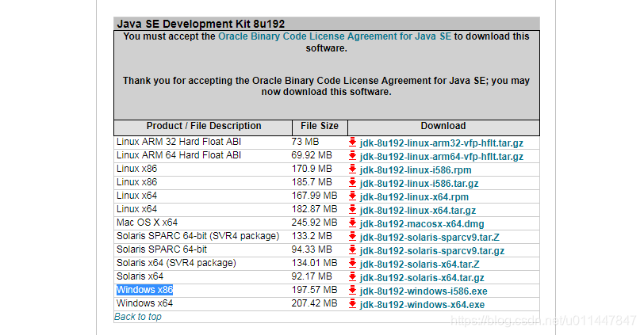Click download arrow icon beside jdk-8u192-windows-i586.exe

(x=352, y=291)
